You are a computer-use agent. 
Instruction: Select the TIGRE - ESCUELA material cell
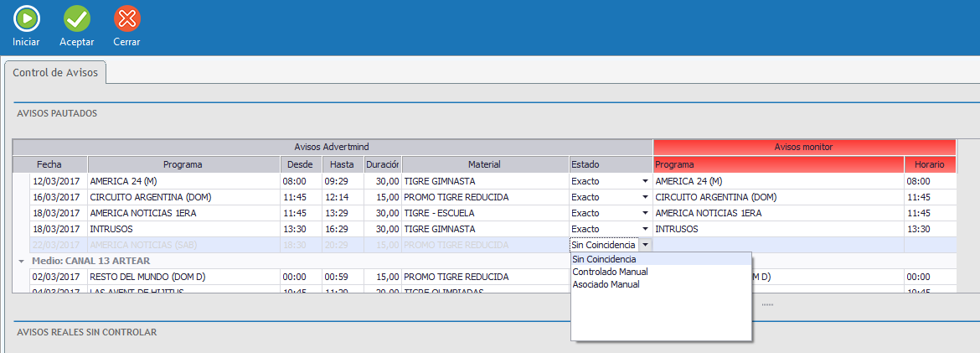coord(484,213)
